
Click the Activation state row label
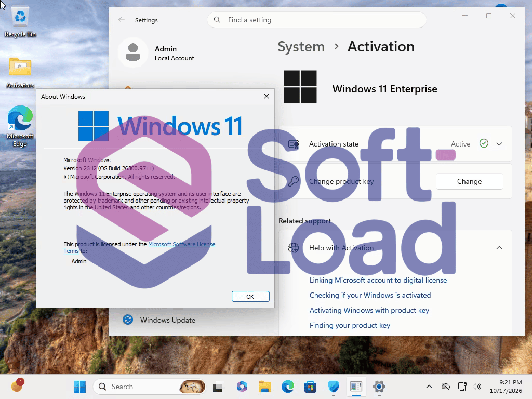(334, 144)
